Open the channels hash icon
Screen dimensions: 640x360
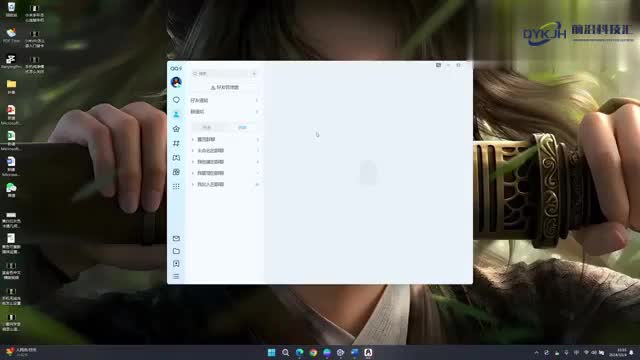tap(176, 143)
